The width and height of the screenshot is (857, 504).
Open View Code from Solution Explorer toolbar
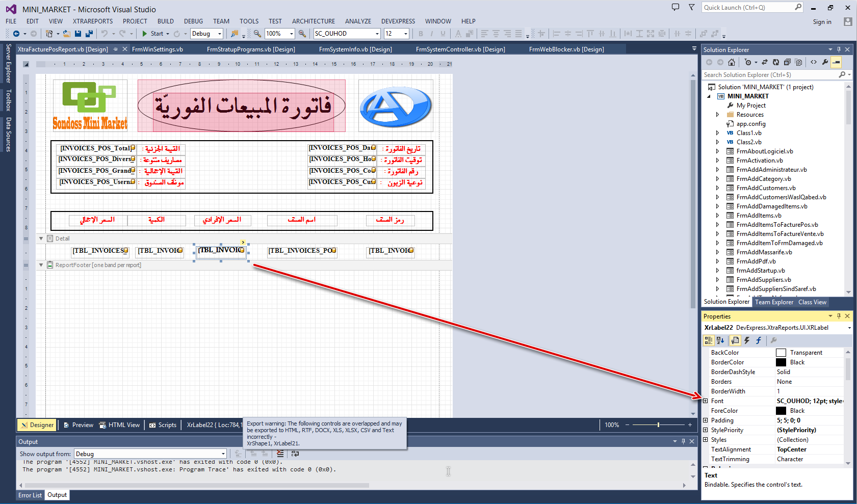[814, 62]
